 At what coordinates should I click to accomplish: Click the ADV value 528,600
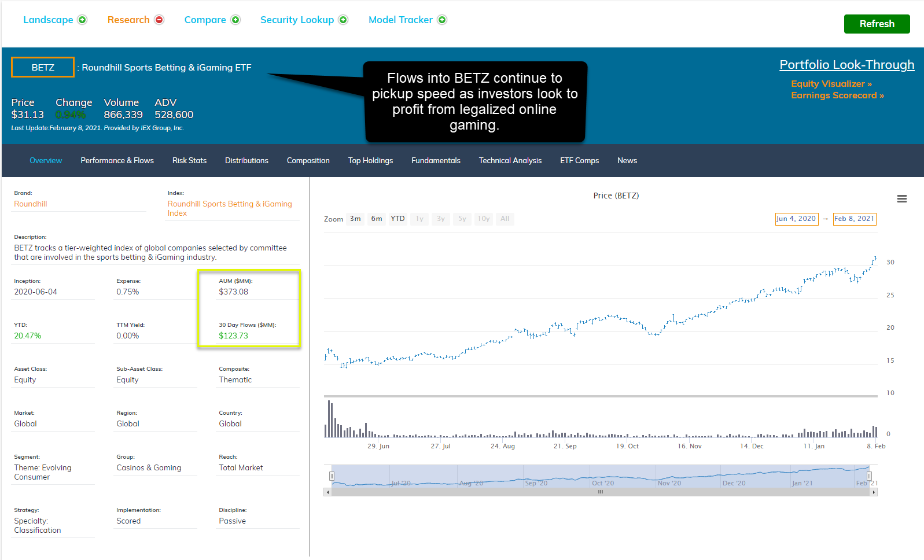(x=174, y=115)
